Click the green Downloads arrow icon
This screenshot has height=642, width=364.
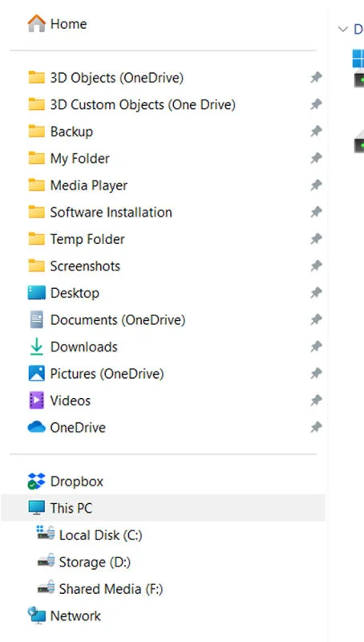point(36,347)
